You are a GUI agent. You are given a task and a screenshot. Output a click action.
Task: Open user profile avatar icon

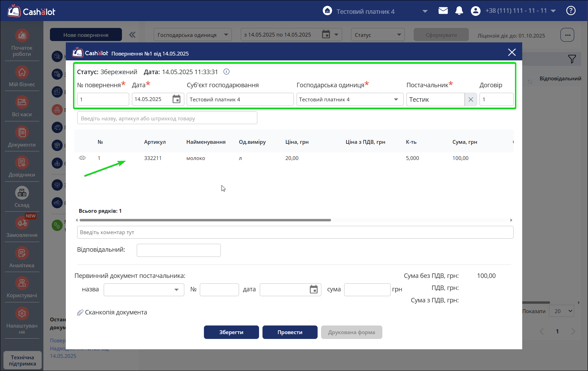click(x=475, y=11)
